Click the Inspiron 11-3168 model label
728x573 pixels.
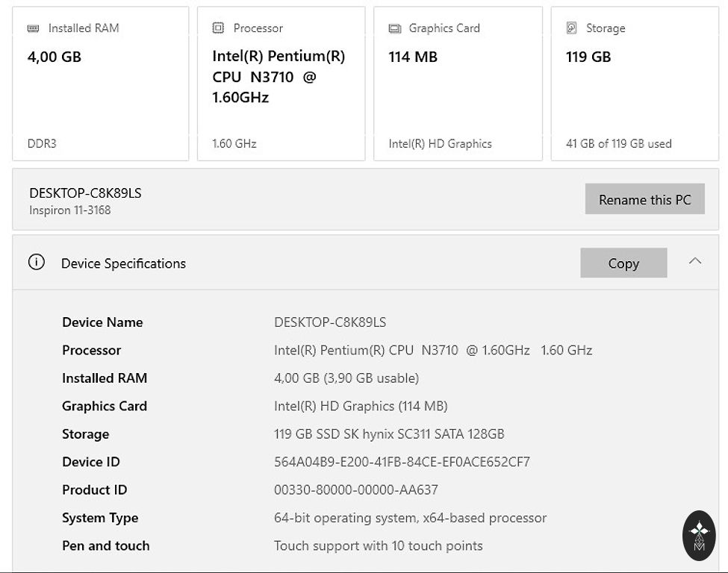(69, 210)
